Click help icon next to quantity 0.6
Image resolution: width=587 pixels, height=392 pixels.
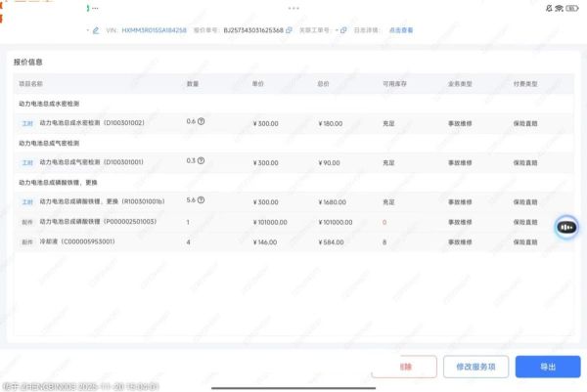coord(202,122)
